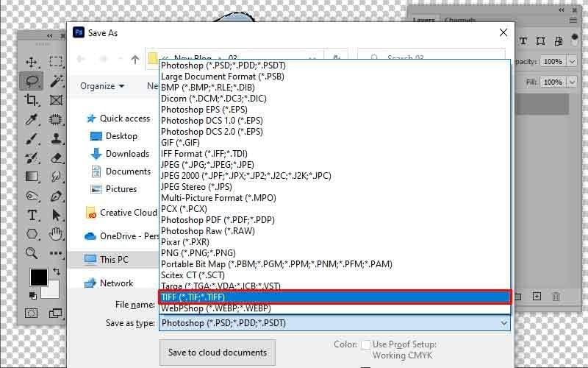Toggle Quick Mask mode icon
Viewport: 588px width, 368px height.
[32, 313]
